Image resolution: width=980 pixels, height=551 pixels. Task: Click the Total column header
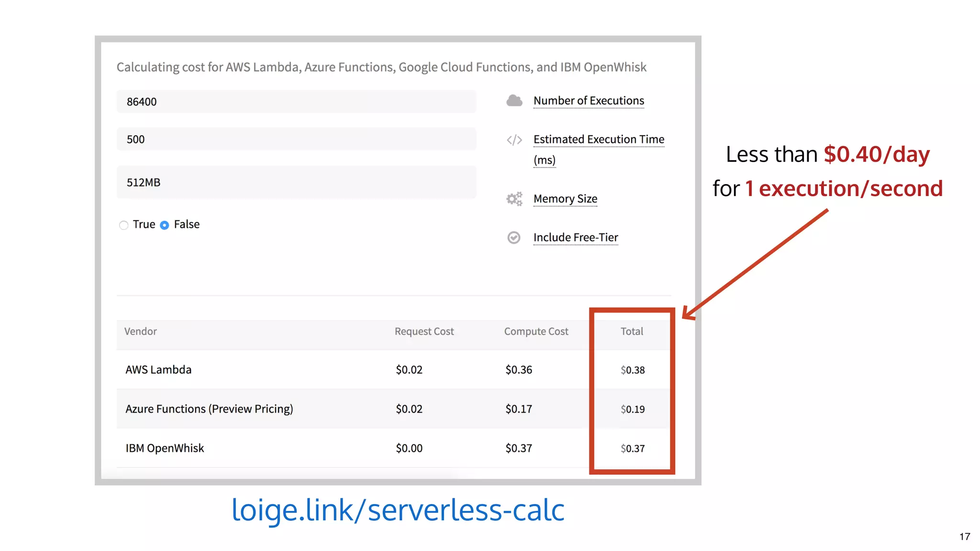point(632,331)
